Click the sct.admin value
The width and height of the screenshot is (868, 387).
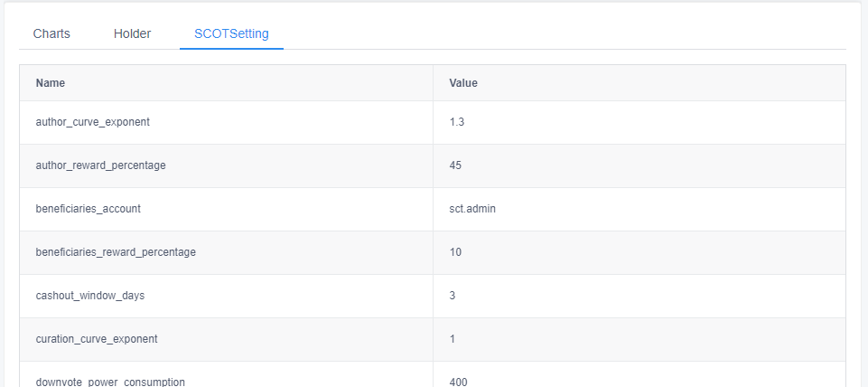[472, 209]
